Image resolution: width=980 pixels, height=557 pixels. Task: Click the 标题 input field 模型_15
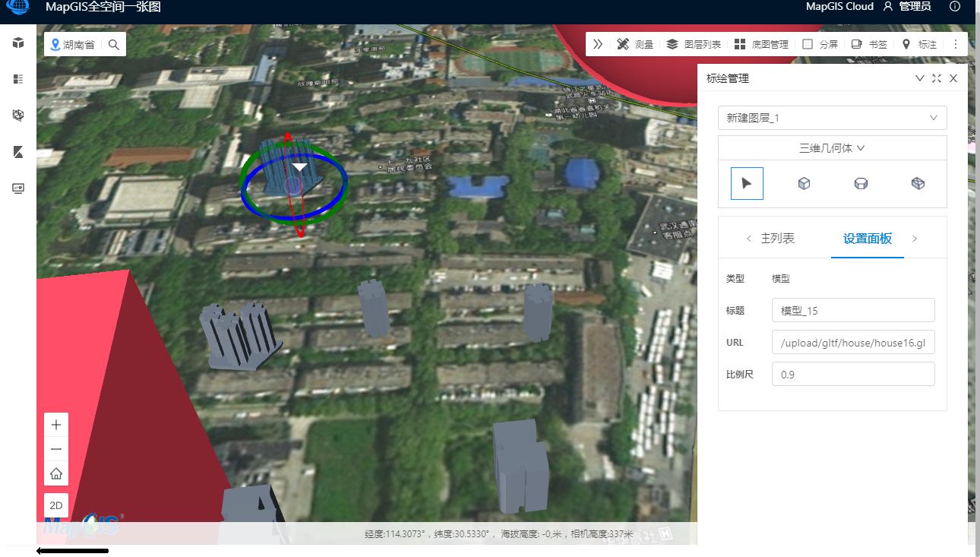(853, 310)
